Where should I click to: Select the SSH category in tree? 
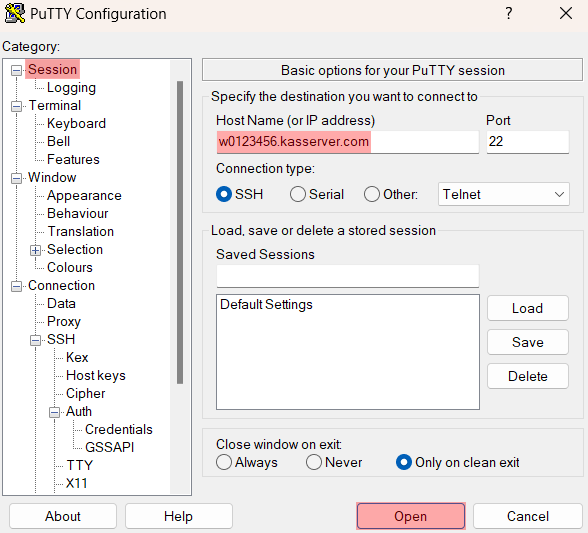61,339
